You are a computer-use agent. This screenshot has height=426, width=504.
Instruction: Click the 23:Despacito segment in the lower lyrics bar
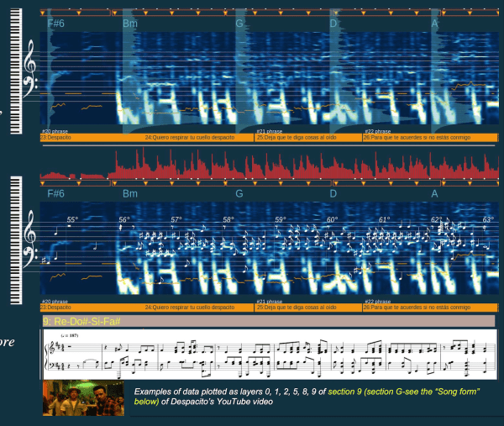click(x=55, y=308)
